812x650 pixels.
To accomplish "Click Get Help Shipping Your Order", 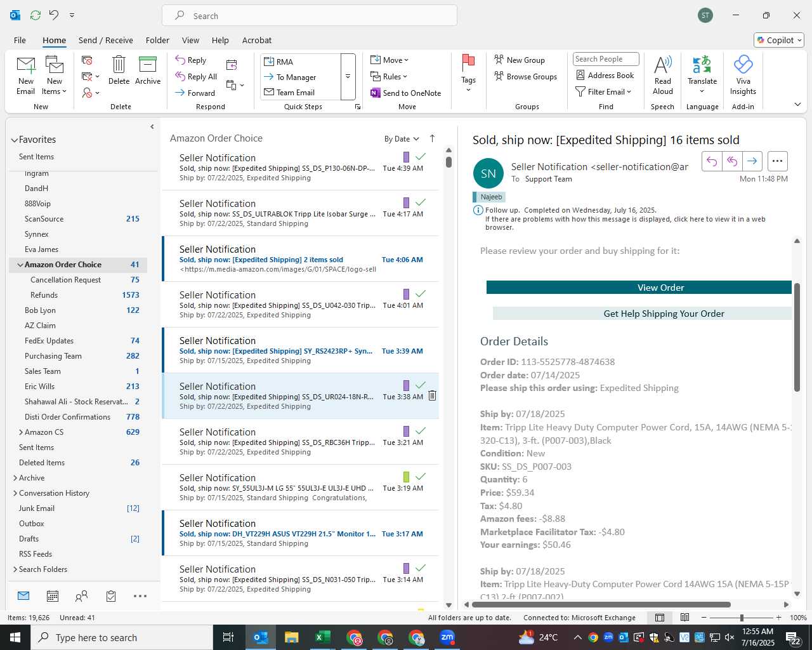I will (x=642, y=314).
